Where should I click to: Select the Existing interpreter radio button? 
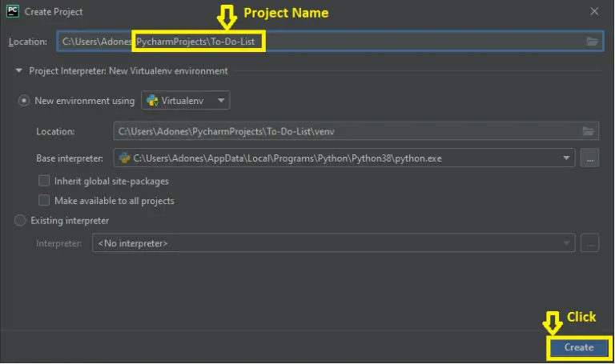(x=20, y=220)
